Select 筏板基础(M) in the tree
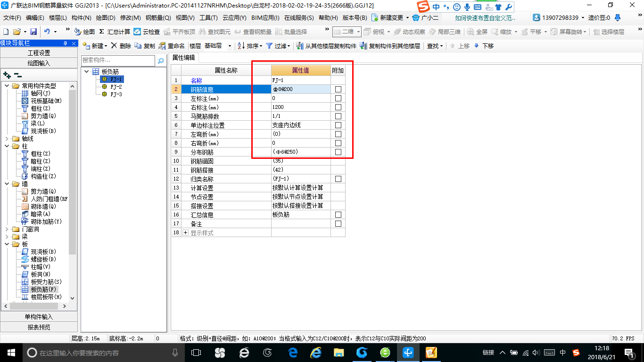 tap(41, 101)
